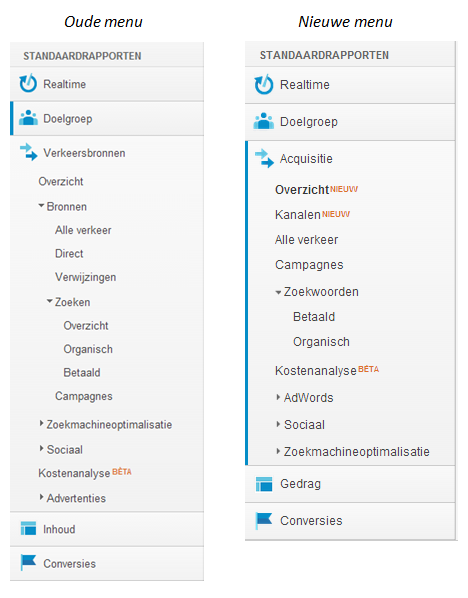This screenshot has height=598, width=468.
Task: Click the Realtime clock icon in old menu
Action: (28, 83)
